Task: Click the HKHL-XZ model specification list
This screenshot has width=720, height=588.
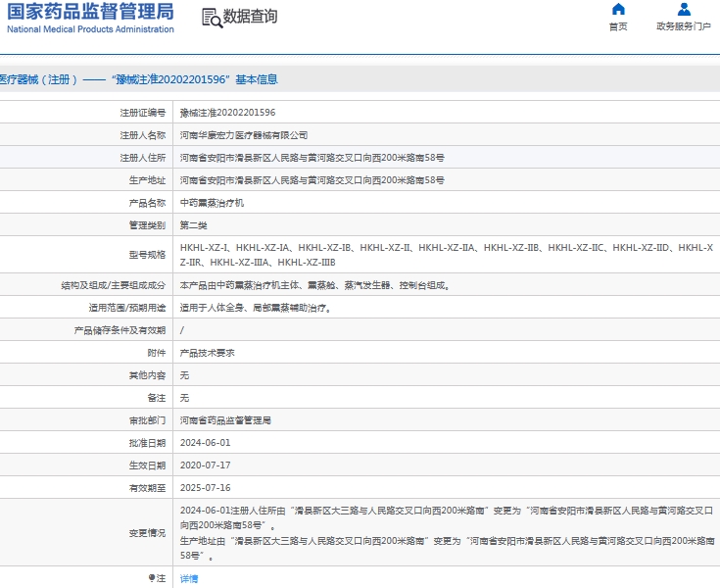Action: click(447, 255)
